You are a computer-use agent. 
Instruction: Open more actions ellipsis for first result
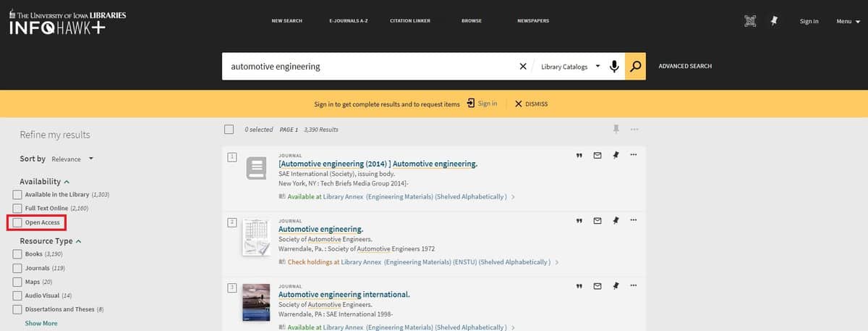click(634, 155)
